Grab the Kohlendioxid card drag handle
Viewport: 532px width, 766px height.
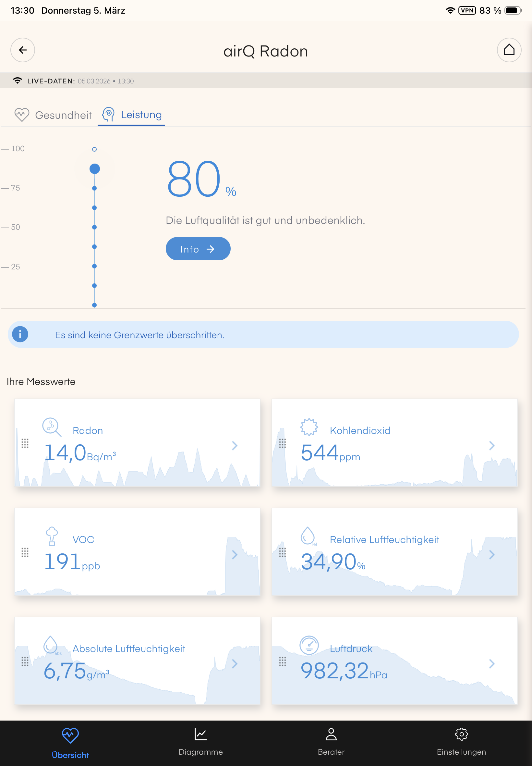(x=282, y=443)
